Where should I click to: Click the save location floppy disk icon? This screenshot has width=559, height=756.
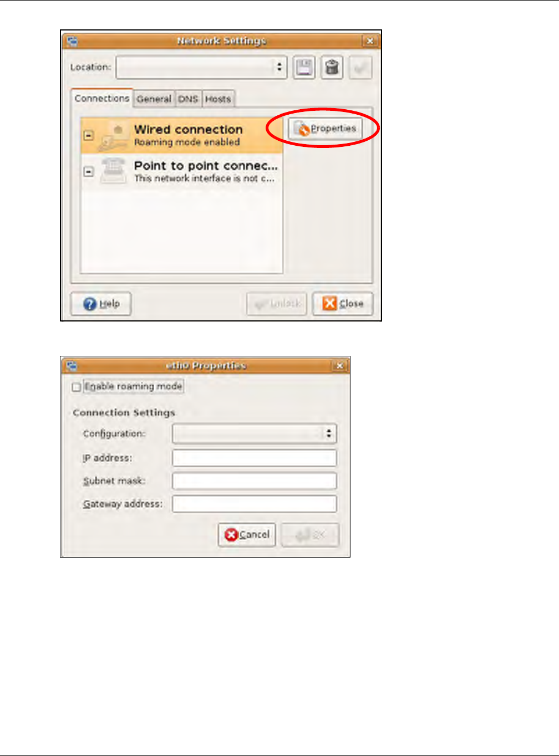[x=304, y=68]
